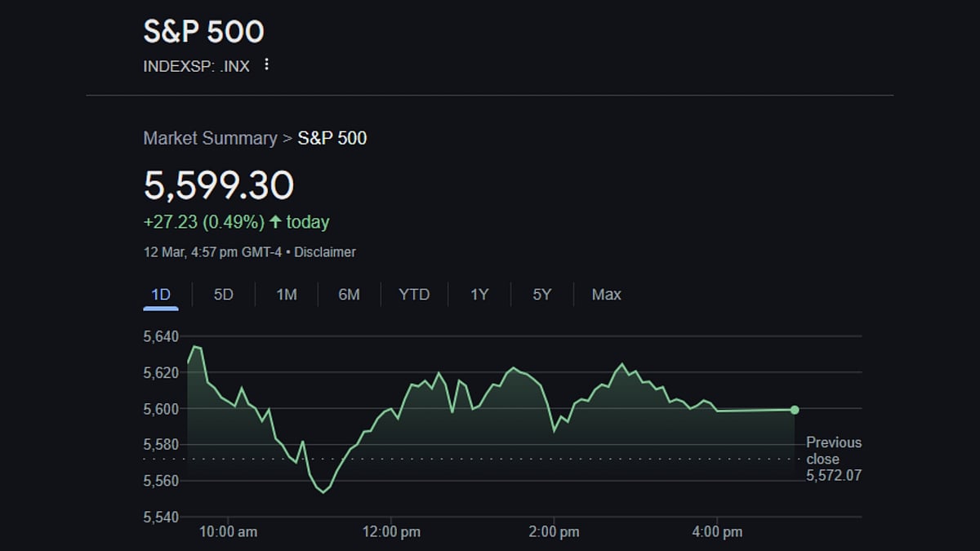This screenshot has width=980, height=551.
Task: Choose the 6M time range
Action: [349, 295]
